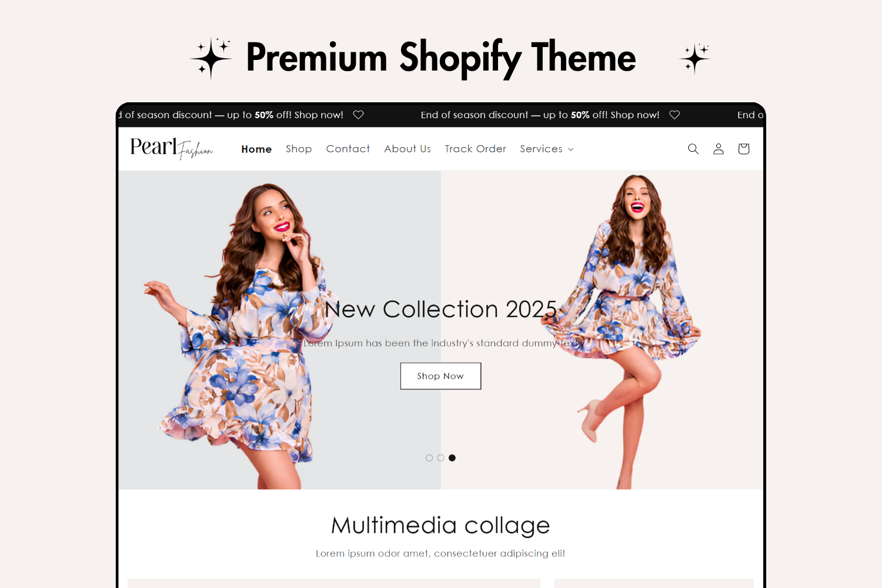Click the Shop Now button
This screenshot has height=588, width=882.
[x=440, y=376]
